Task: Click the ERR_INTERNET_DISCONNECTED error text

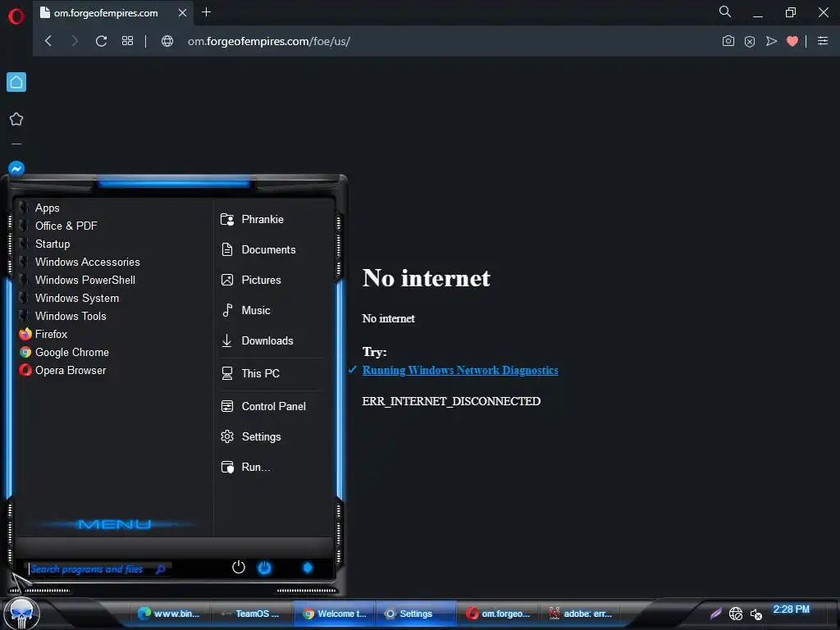Action: tap(451, 401)
